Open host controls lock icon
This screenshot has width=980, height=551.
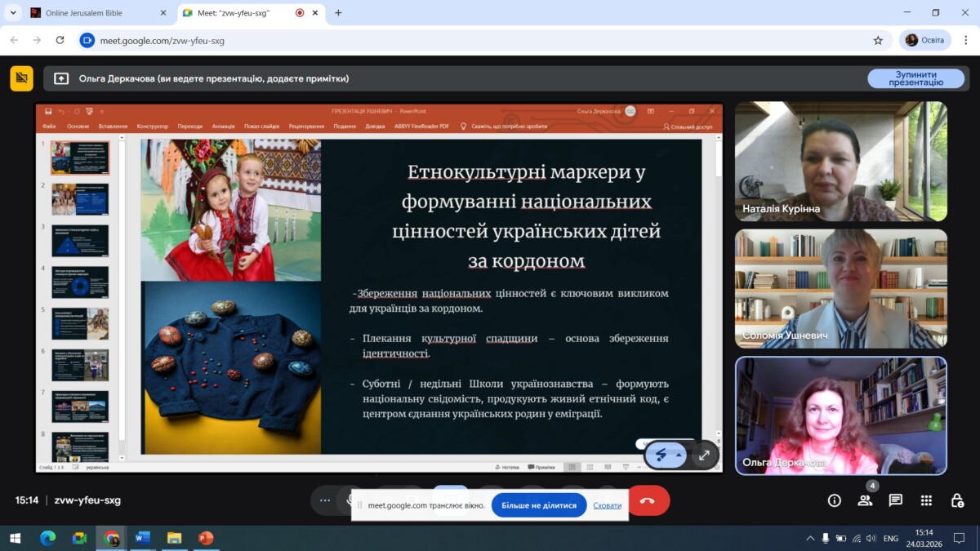pos(957,500)
